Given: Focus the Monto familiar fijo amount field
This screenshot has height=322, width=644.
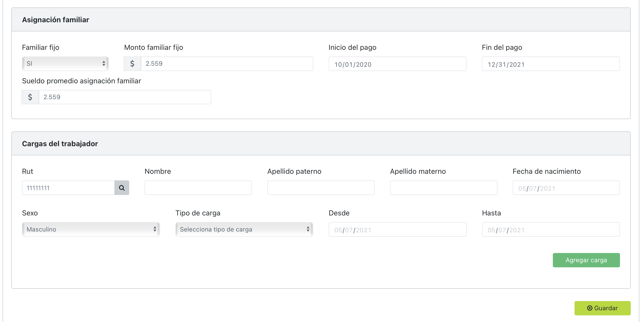Looking at the screenshot, I should click(227, 64).
